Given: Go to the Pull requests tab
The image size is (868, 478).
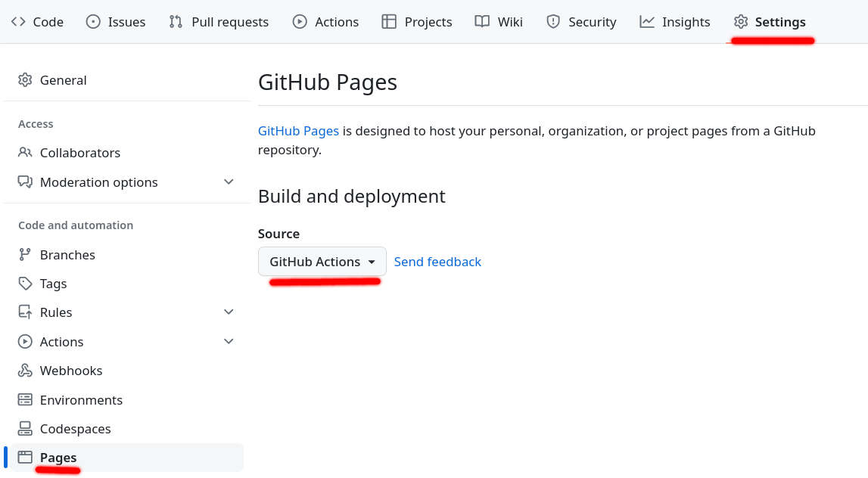Looking at the screenshot, I should [219, 22].
